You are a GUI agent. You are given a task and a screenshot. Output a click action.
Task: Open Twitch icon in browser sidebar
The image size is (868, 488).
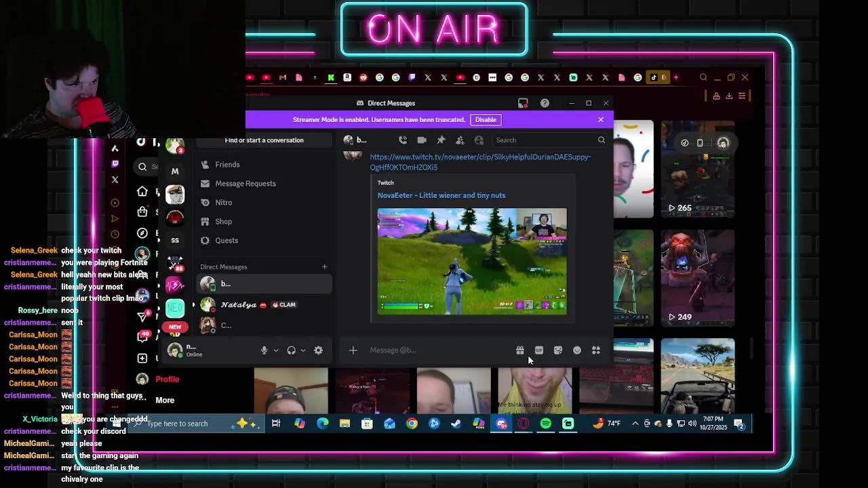(115, 164)
